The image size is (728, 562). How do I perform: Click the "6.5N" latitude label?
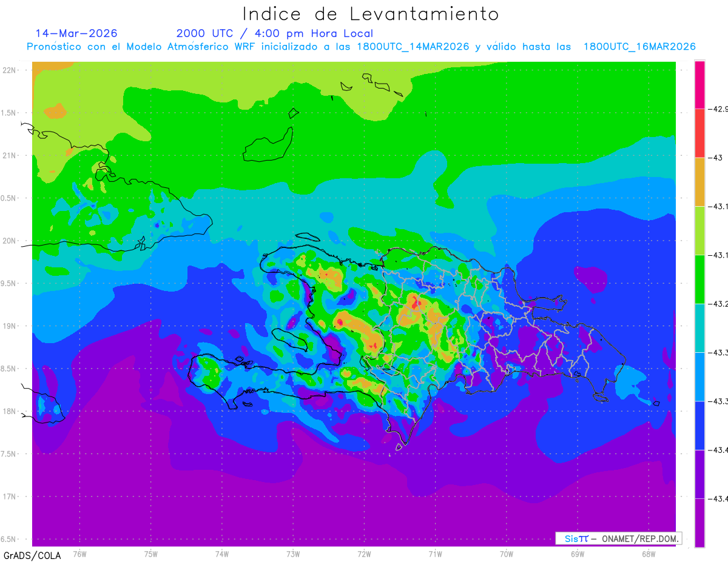pyautogui.click(x=8, y=539)
